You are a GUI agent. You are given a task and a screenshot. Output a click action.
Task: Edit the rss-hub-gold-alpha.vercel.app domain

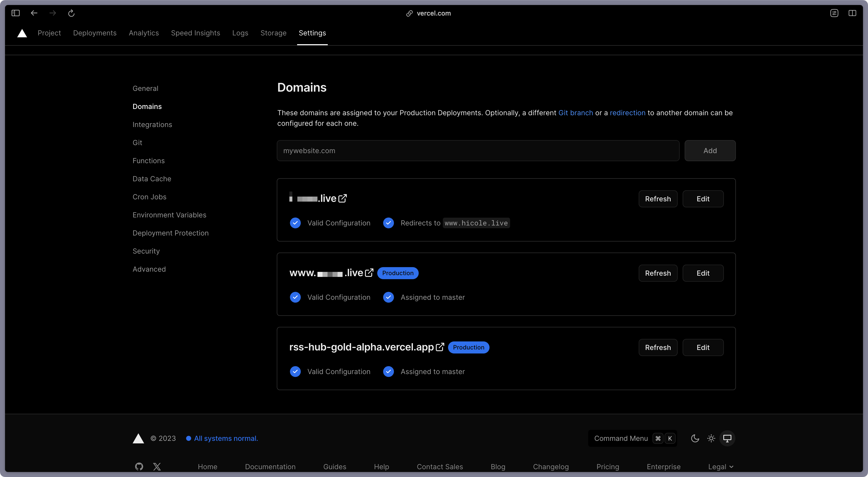click(703, 347)
